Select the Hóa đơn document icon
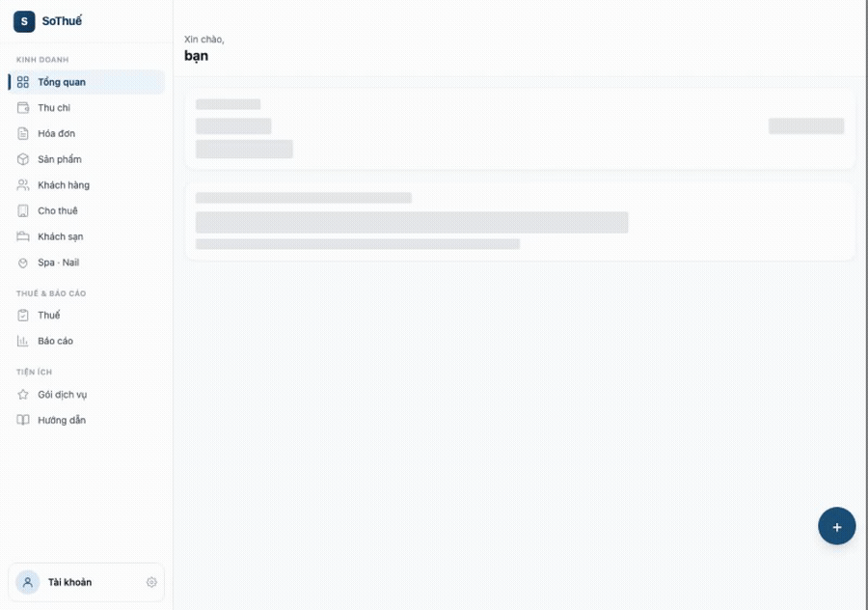Viewport: 868px width, 610px height. click(23, 133)
